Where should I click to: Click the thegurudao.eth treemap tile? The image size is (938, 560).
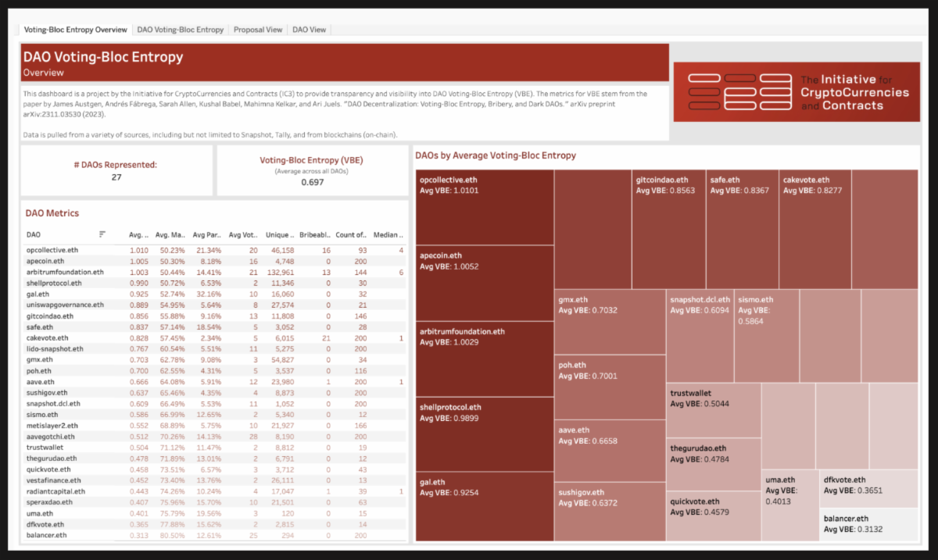click(x=714, y=464)
